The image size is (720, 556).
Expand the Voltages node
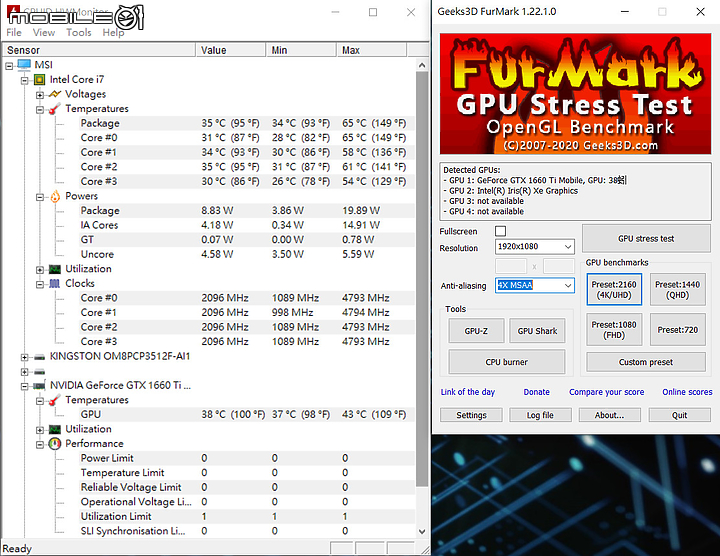tap(39, 95)
